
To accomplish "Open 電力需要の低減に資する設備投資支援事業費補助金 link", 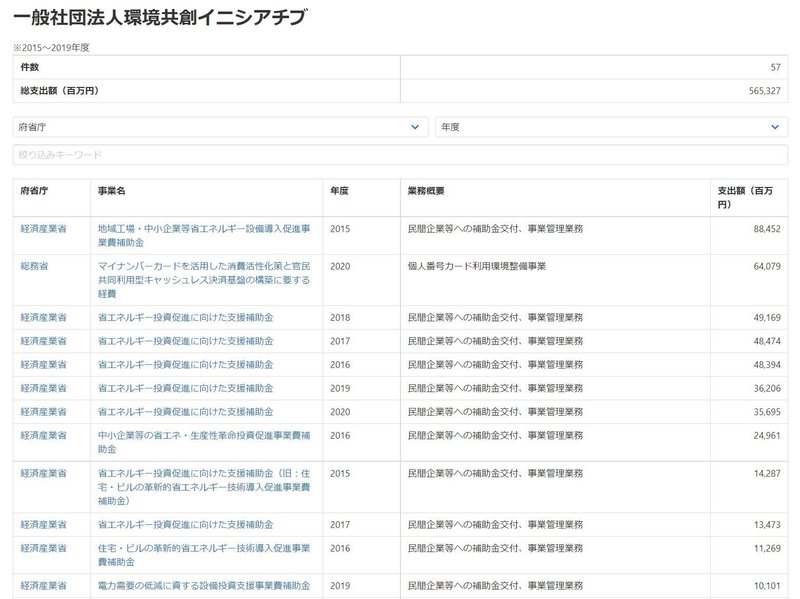I will [204, 585].
